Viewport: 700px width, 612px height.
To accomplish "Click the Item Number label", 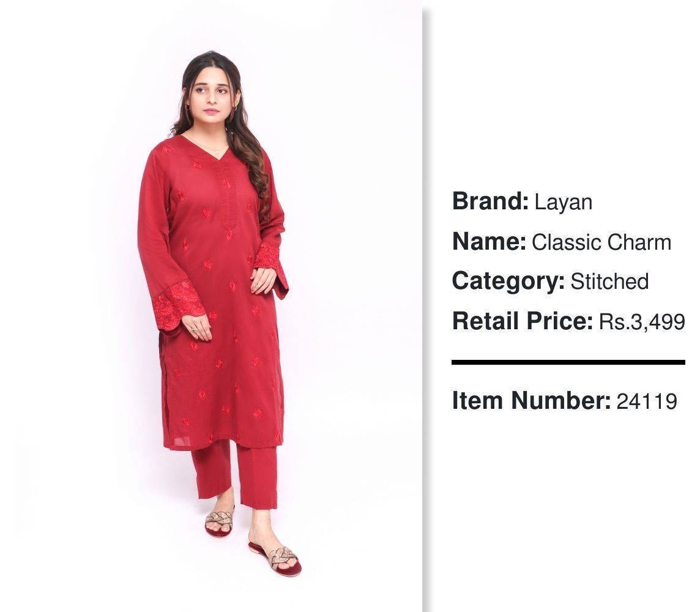I will click(531, 400).
